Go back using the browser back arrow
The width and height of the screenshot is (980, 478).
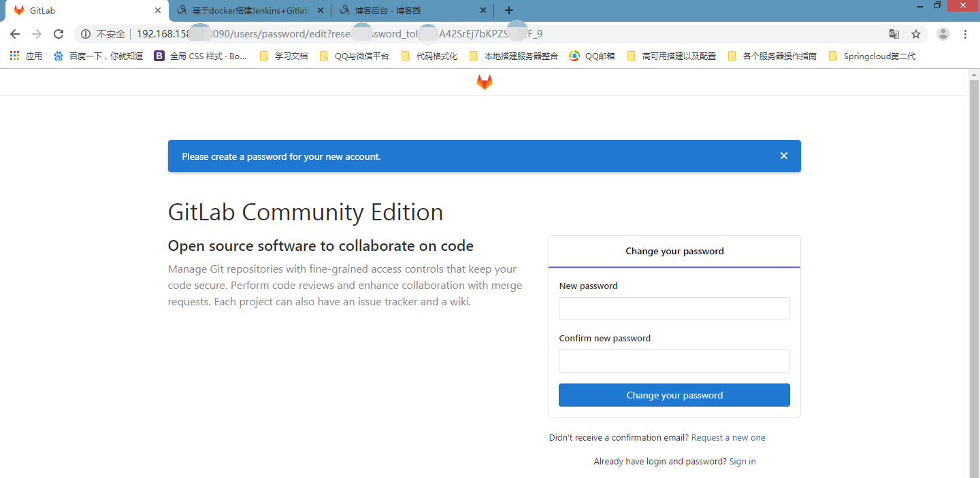pos(15,34)
